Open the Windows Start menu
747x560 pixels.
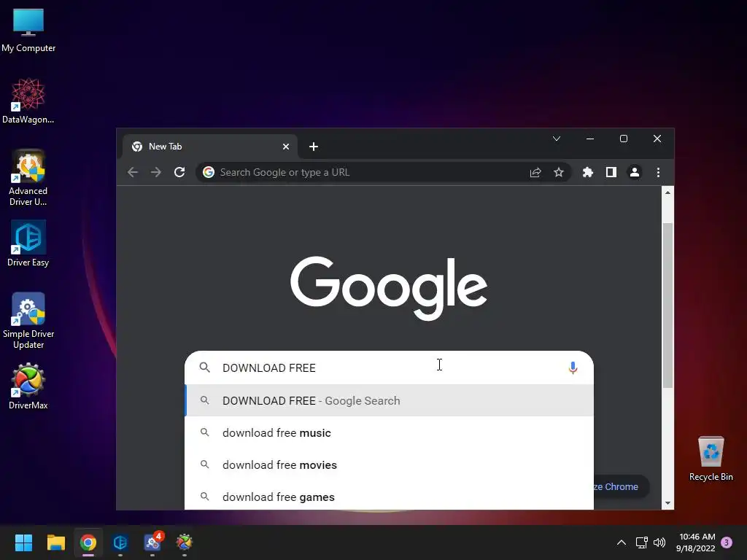tap(23, 542)
